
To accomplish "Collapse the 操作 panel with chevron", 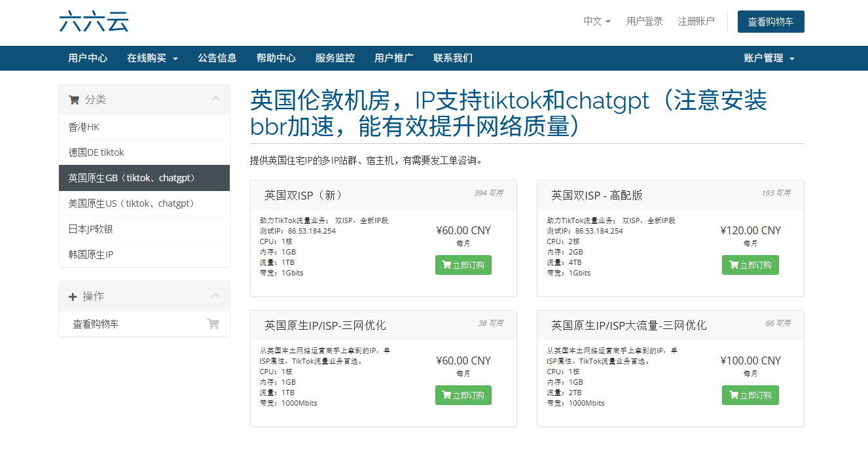I will pyautogui.click(x=215, y=296).
